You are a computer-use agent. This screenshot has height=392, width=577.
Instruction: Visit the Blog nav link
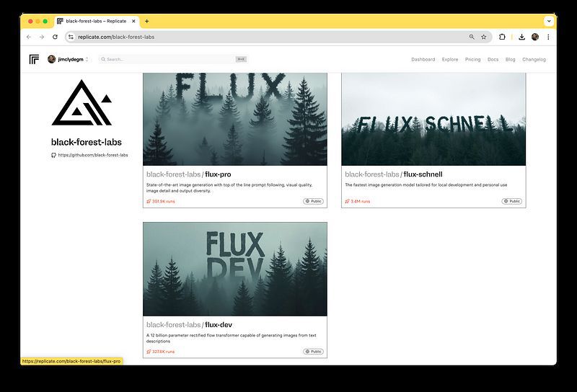pyautogui.click(x=510, y=60)
